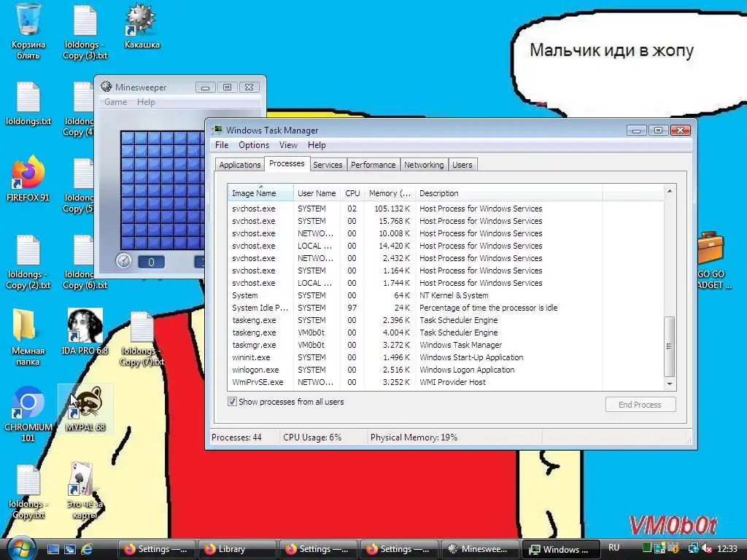
Task: Select the taskeng.exe row owned by VM0b0t
Action: pyautogui.click(x=445, y=332)
